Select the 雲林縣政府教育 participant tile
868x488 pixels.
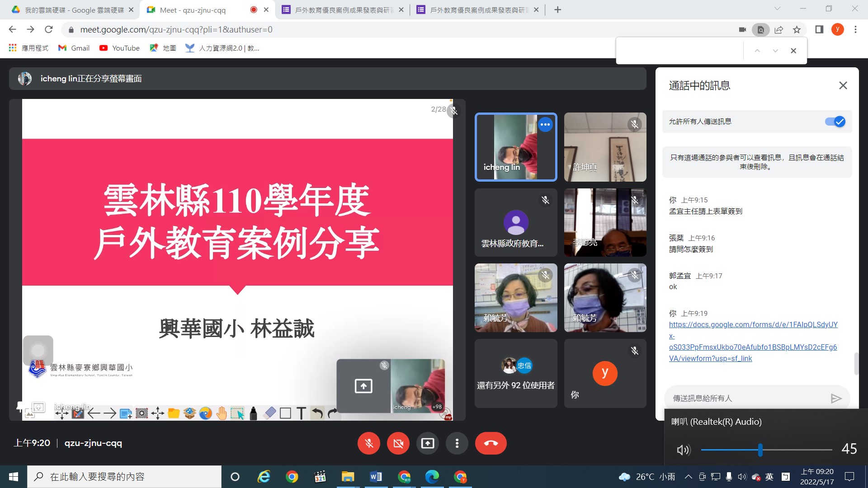point(516,222)
